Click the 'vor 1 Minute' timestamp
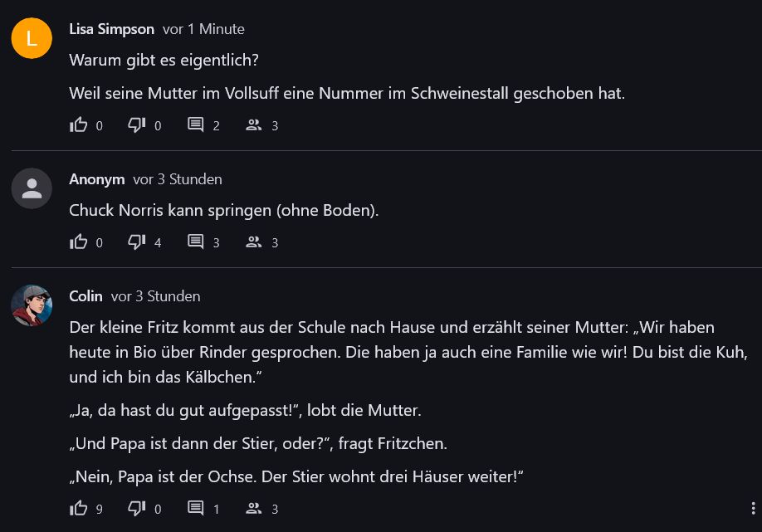The width and height of the screenshot is (762, 532). pos(203,29)
